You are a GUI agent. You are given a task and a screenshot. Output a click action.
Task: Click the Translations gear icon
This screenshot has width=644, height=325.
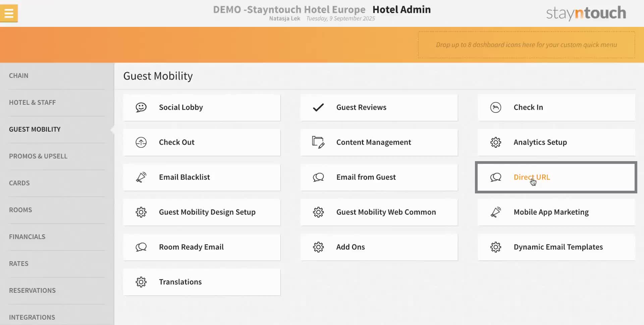pyautogui.click(x=141, y=282)
